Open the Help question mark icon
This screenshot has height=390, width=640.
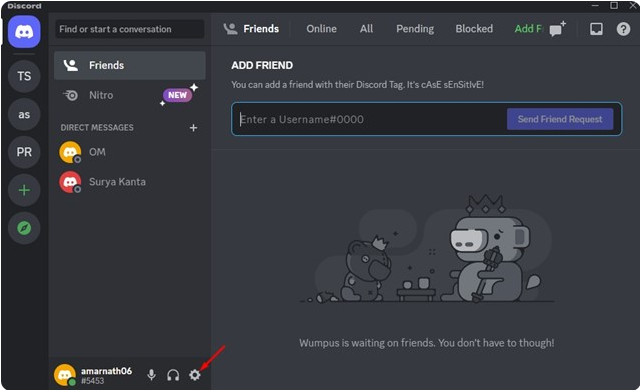(x=623, y=29)
